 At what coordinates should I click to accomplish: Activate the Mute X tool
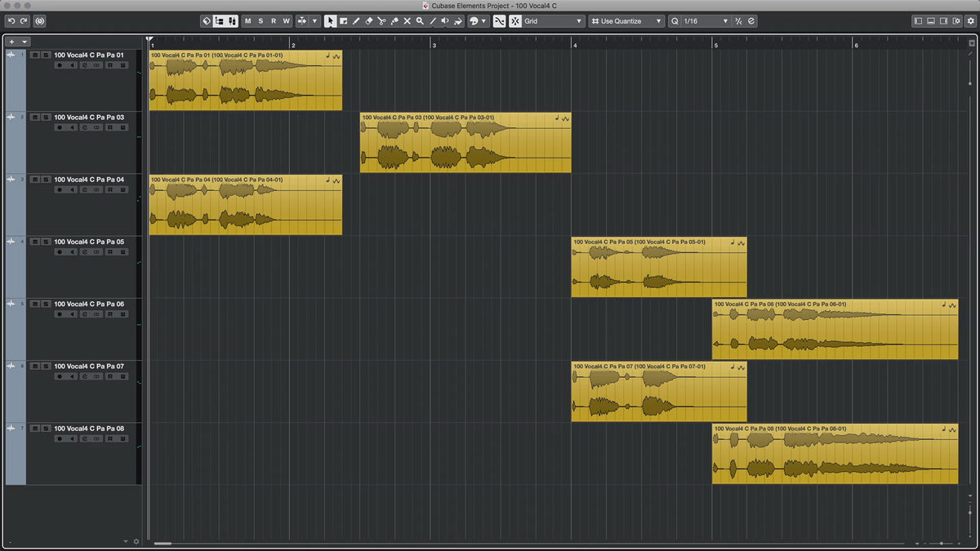point(407,21)
